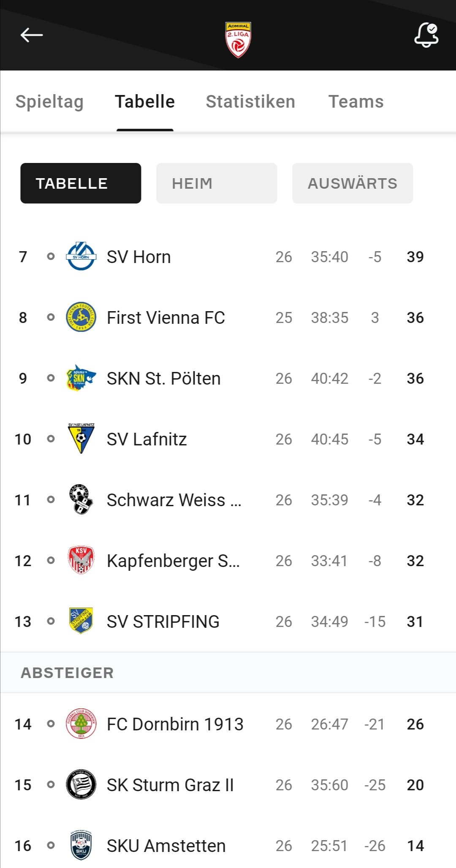Image resolution: width=456 pixels, height=868 pixels.
Task: Select the AUSWÄRTS table filter
Action: tap(353, 183)
